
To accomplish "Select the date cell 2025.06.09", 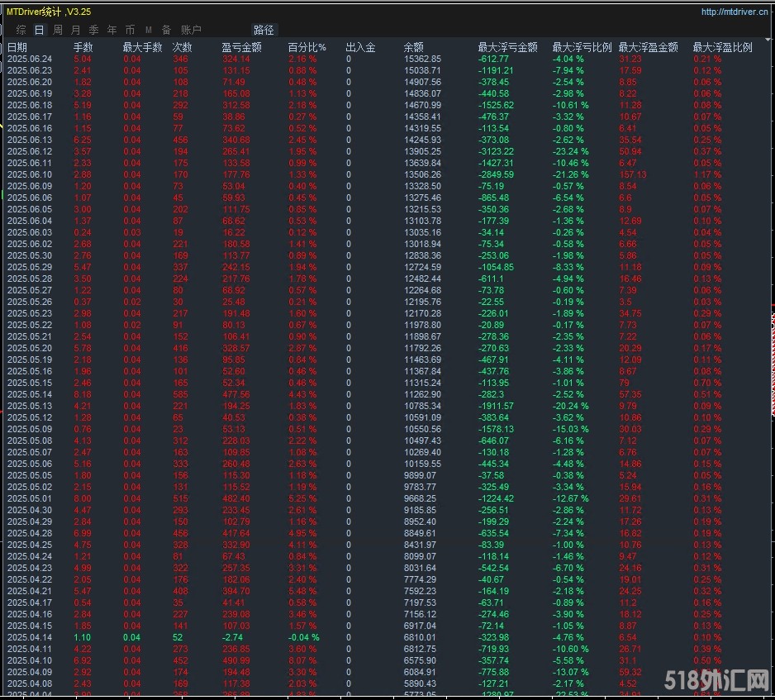I will pos(30,187).
